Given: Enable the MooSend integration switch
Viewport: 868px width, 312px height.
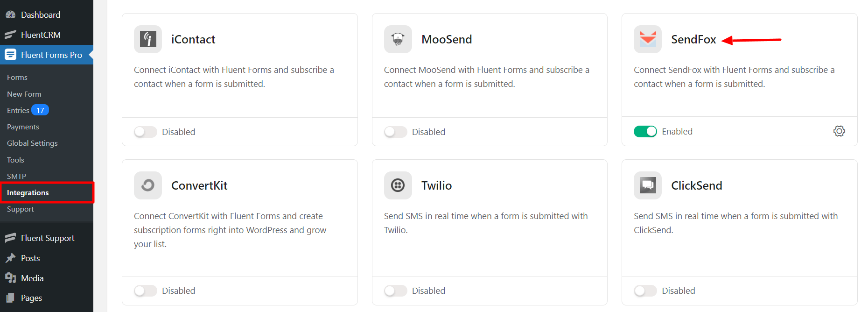Looking at the screenshot, I should pos(395,132).
